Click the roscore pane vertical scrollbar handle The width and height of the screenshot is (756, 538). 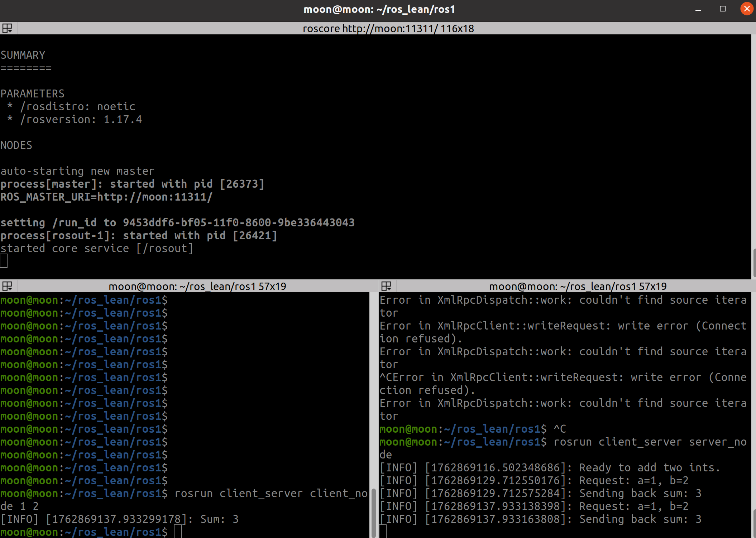click(754, 263)
